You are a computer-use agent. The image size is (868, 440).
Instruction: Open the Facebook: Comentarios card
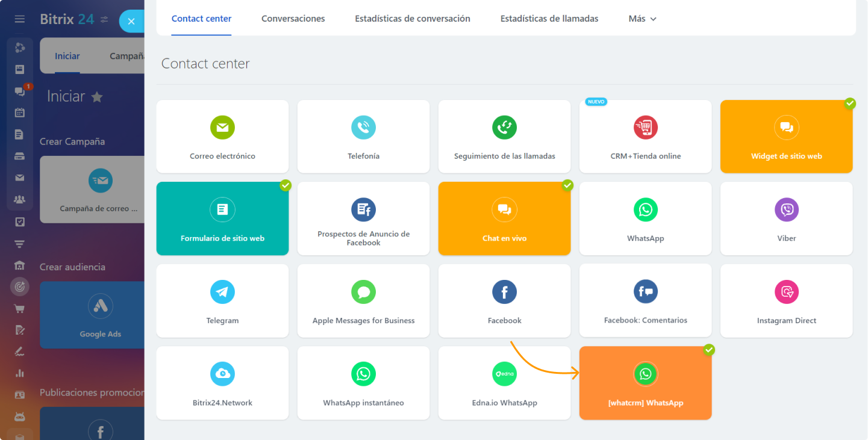(645, 301)
